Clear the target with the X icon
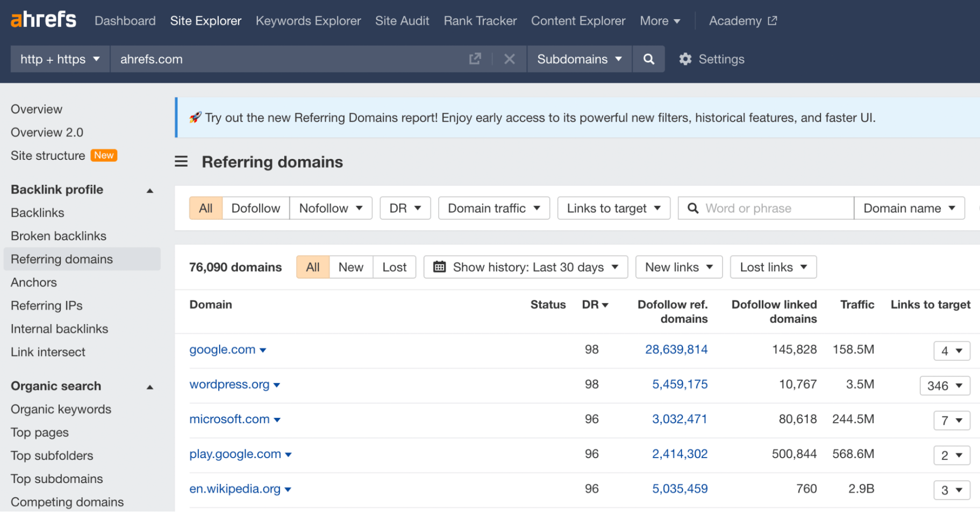This screenshot has height=512, width=980. coord(509,59)
